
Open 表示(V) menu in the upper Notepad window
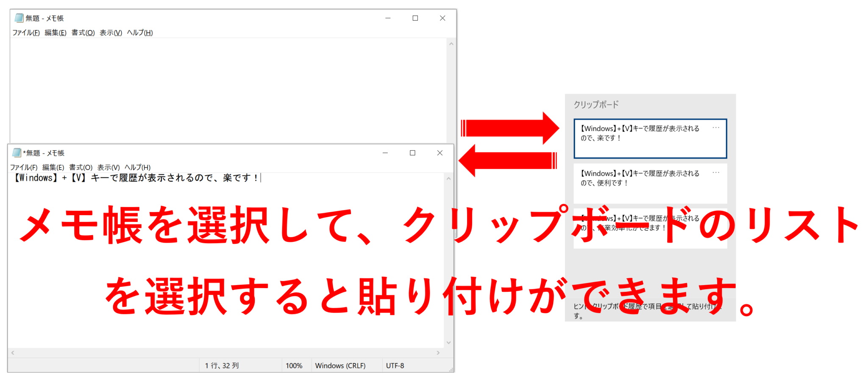[x=111, y=33]
